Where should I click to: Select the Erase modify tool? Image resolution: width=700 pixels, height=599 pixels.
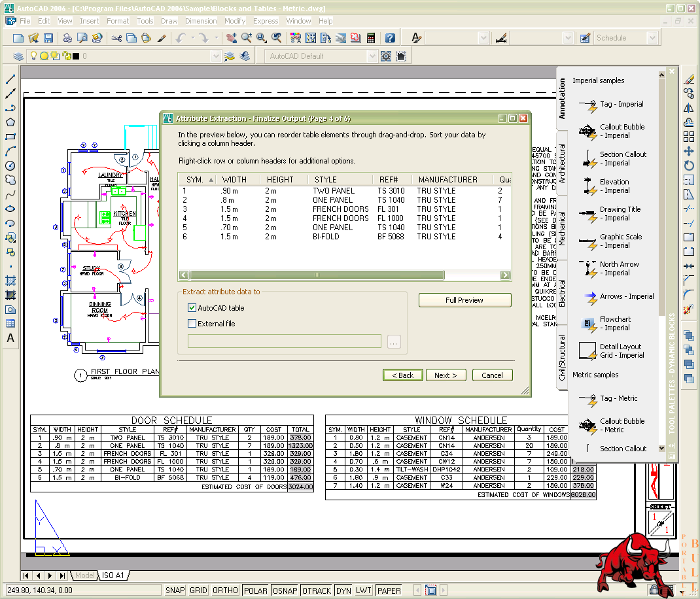(689, 79)
